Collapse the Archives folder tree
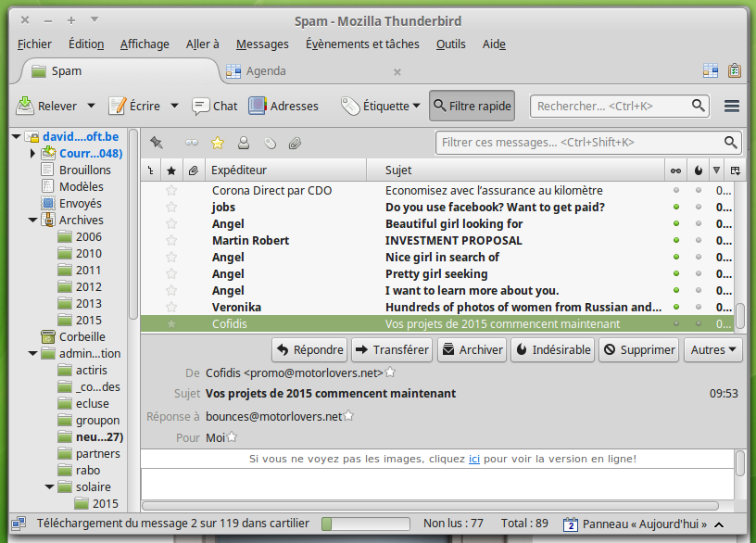Screen dimensions: 756x543 tap(33, 221)
